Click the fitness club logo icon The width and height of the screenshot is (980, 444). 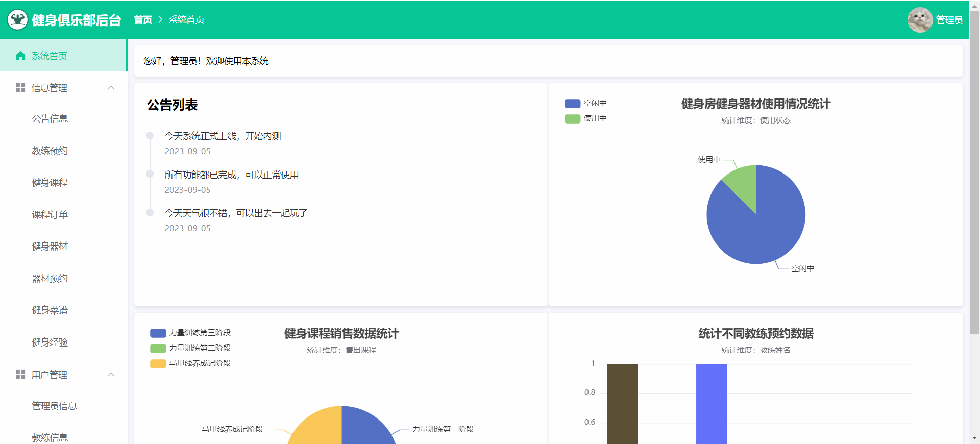(x=18, y=20)
